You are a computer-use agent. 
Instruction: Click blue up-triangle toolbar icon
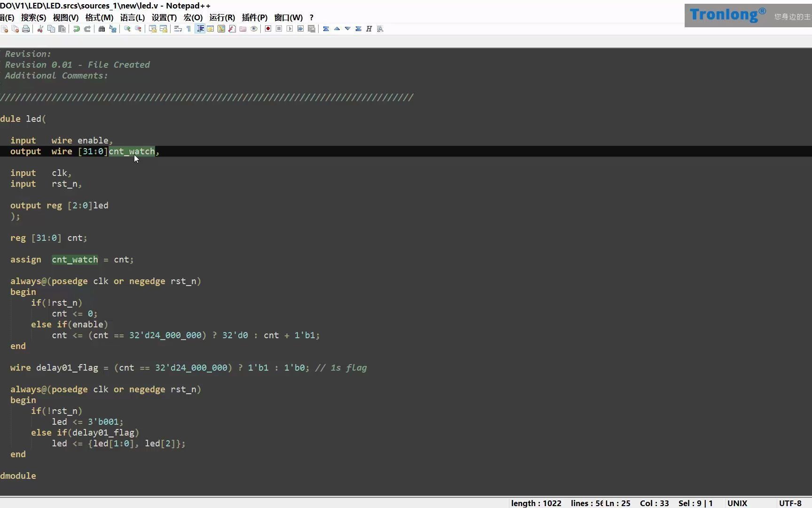pos(337,29)
